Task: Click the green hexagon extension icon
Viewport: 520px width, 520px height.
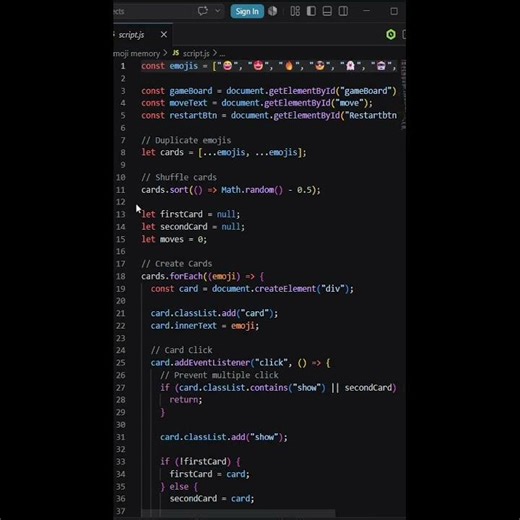Action: click(x=391, y=34)
